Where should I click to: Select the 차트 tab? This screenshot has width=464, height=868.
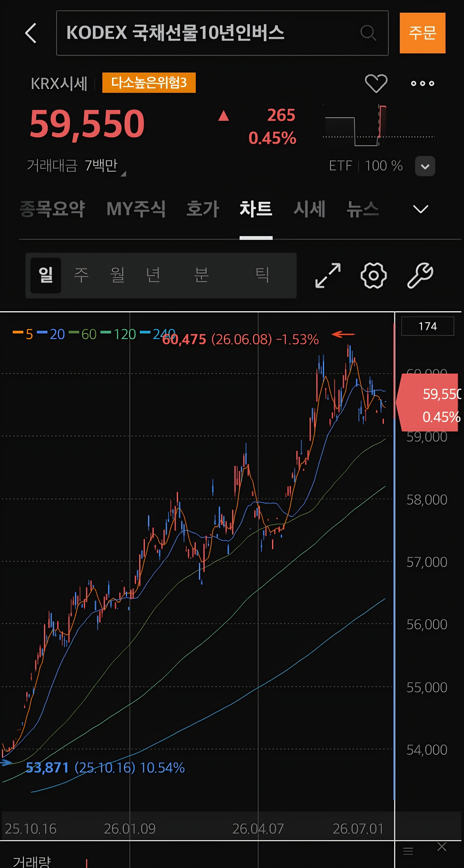[256, 209]
